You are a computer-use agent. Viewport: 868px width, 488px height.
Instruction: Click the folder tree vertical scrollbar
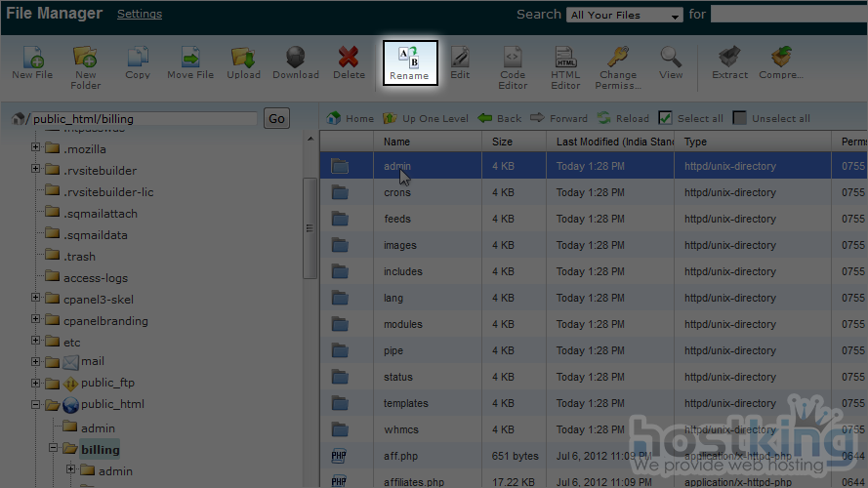[x=310, y=228]
